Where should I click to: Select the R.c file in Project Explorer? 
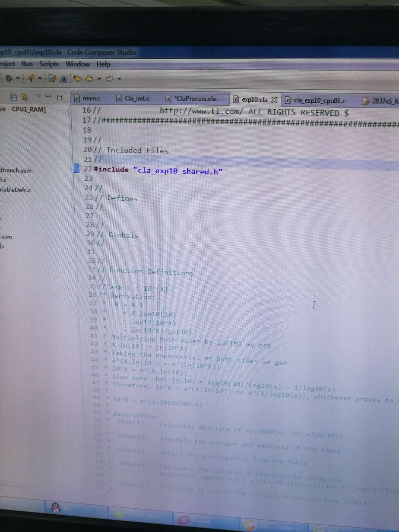point(3,180)
